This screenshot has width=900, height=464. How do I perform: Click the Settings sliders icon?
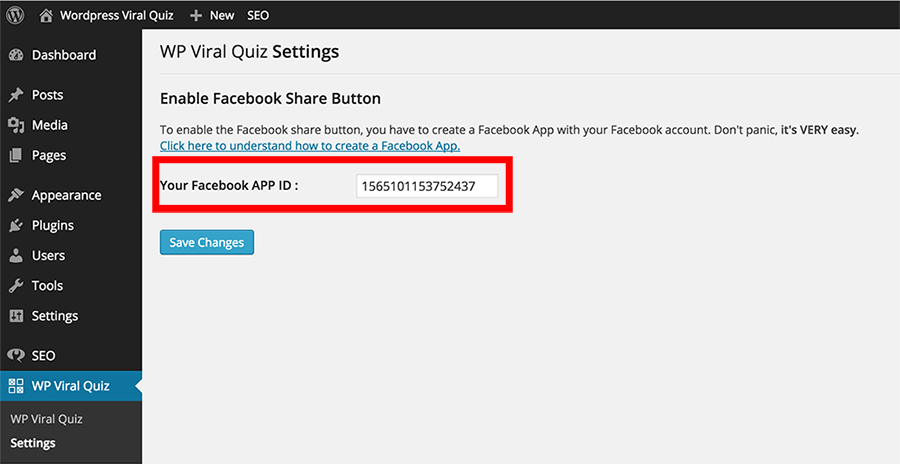click(16, 316)
